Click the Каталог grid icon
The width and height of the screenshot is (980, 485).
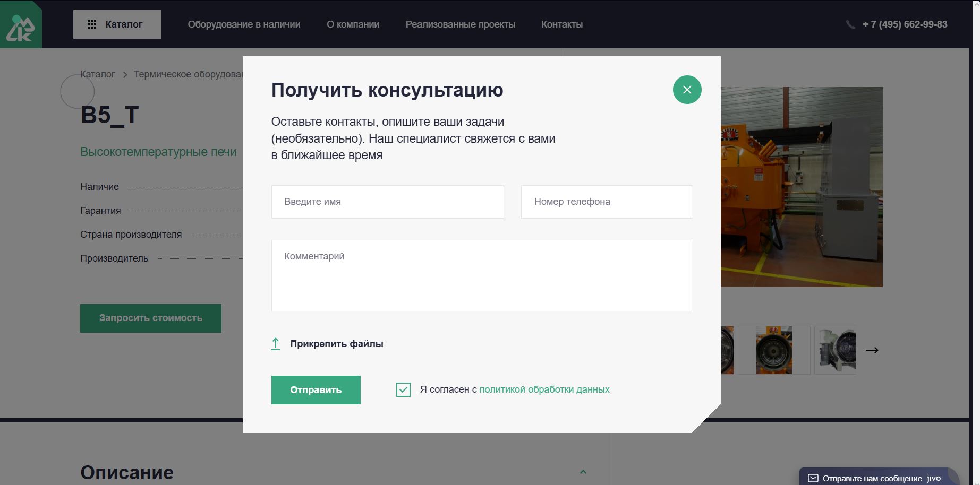point(92,24)
